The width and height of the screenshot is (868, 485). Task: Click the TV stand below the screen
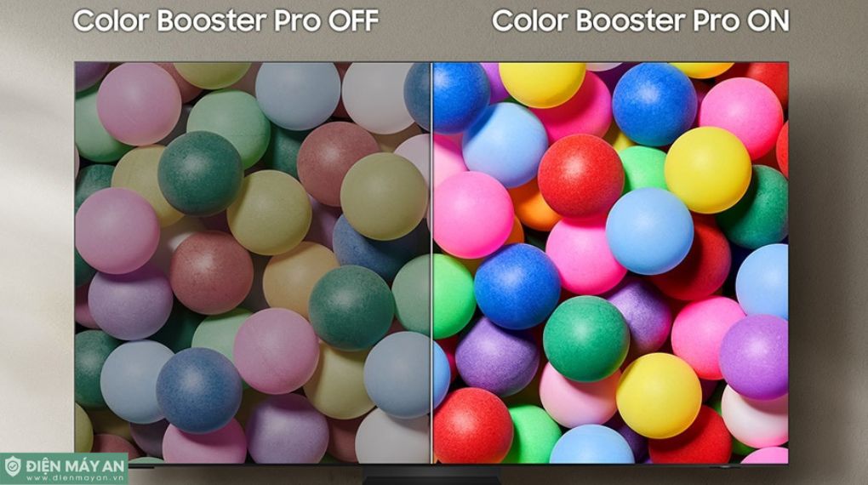click(431, 475)
